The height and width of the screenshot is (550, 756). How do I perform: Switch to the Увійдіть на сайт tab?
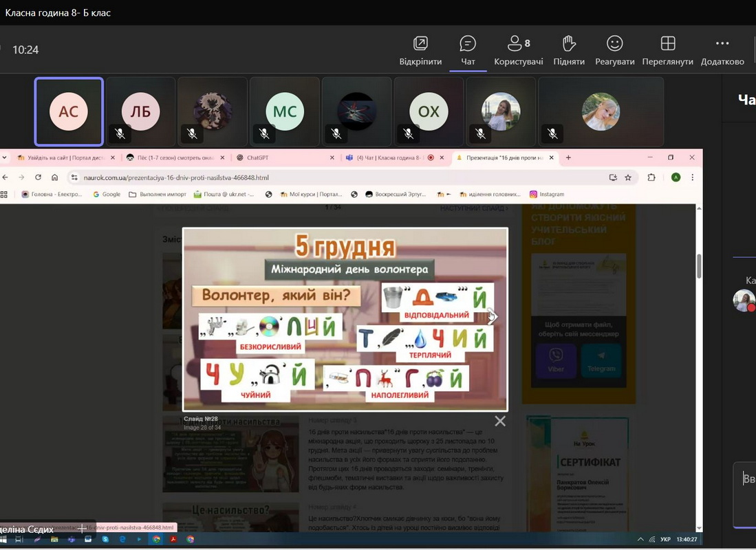tap(62, 157)
